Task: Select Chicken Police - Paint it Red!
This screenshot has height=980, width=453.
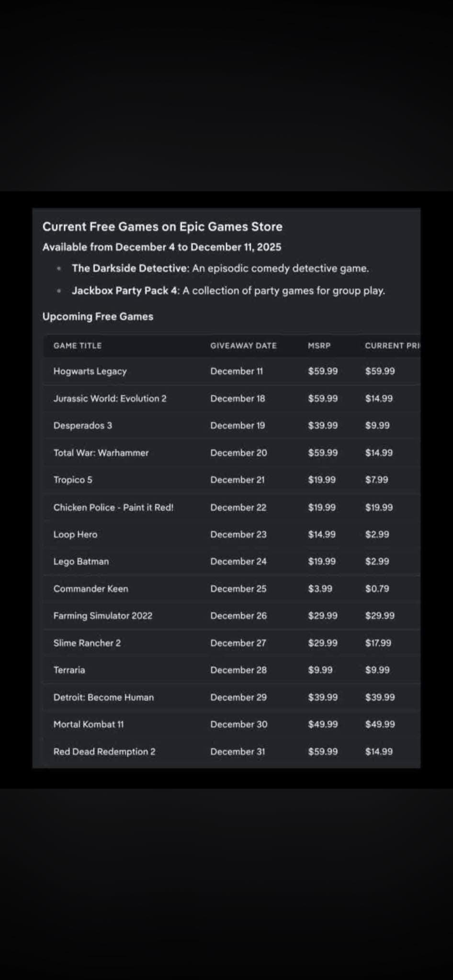Action: pyautogui.click(x=113, y=507)
